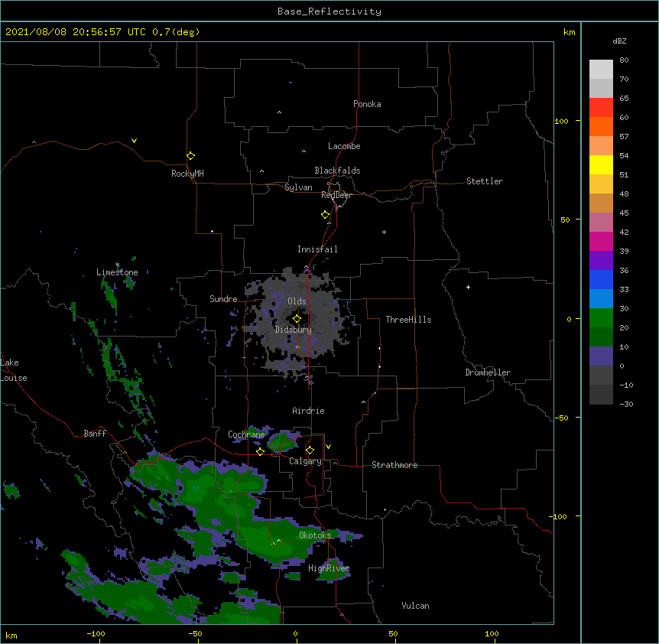Click the km unit label at bottom left
Image resolution: width=659 pixels, height=644 pixels.
point(11,636)
